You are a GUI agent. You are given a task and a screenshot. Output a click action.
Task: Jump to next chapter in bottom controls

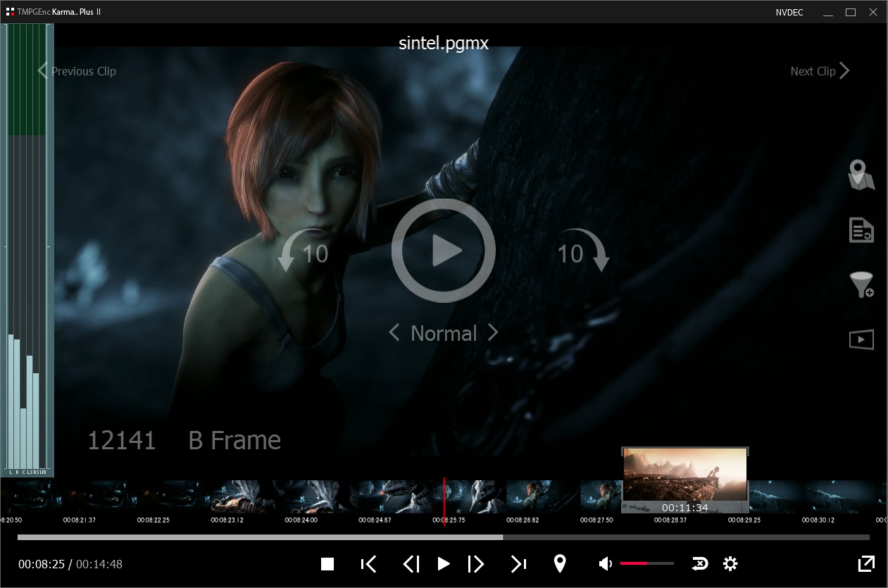coord(519,563)
